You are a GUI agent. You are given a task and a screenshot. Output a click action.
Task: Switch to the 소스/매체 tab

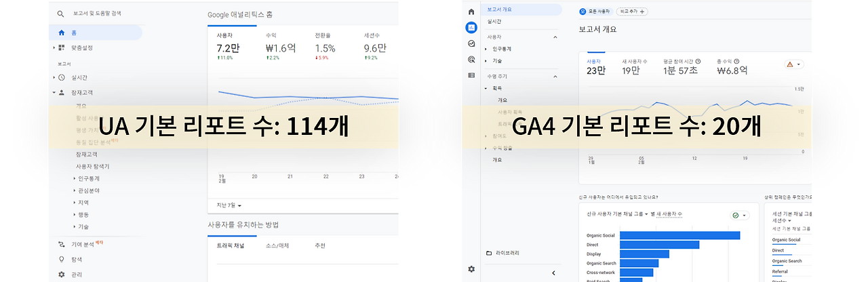278,245
